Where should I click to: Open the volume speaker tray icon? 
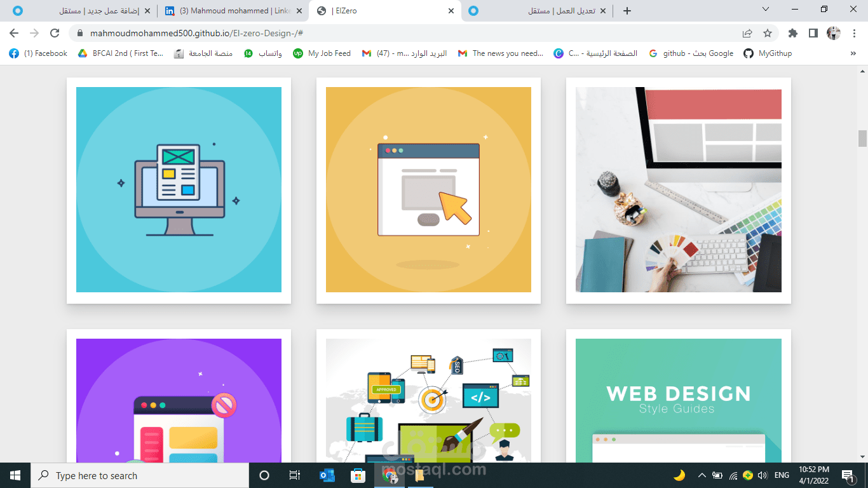(763, 475)
